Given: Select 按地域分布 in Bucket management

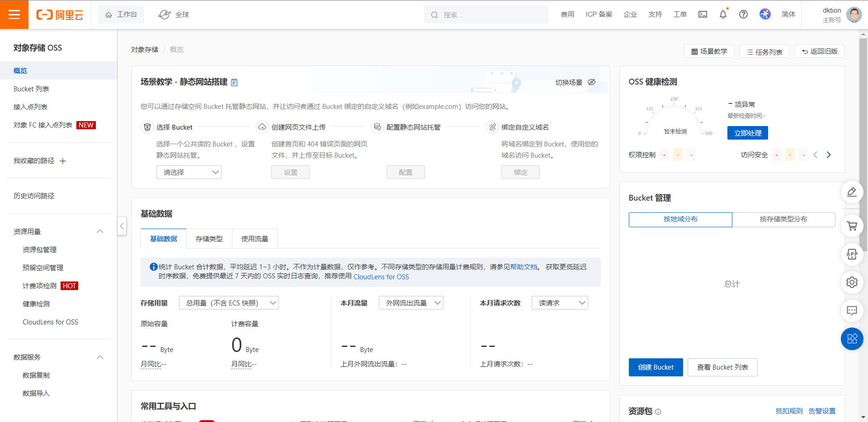Looking at the screenshot, I should click(x=680, y=219).
